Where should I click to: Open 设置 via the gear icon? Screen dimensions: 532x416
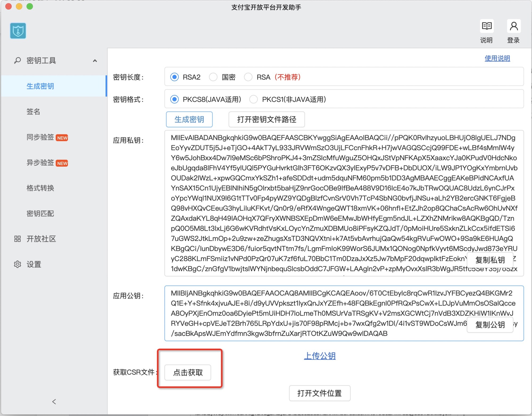pyautogui.click(x=17, y=264)
